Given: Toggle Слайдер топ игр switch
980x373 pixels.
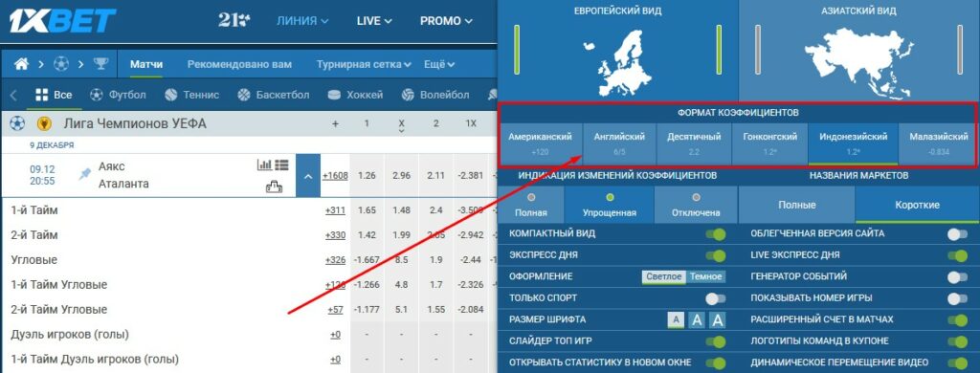Looking at the screenshot, I should tap(716, 341).
